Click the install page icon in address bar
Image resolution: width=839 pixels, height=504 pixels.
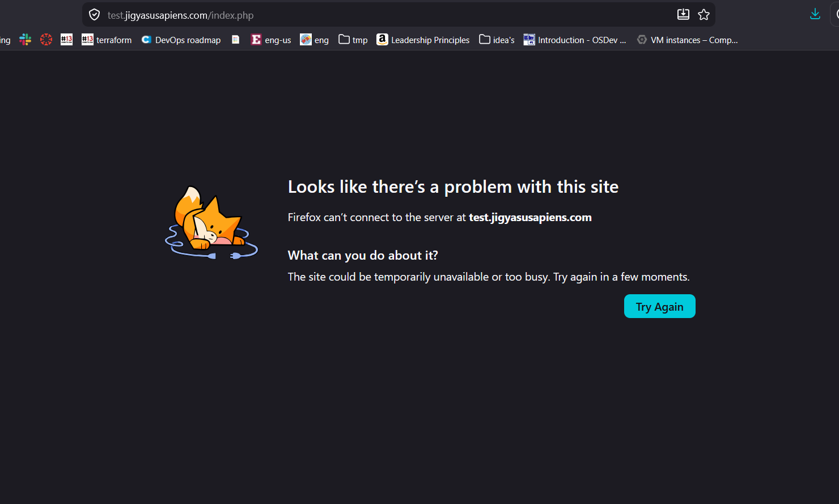[683, 15]
